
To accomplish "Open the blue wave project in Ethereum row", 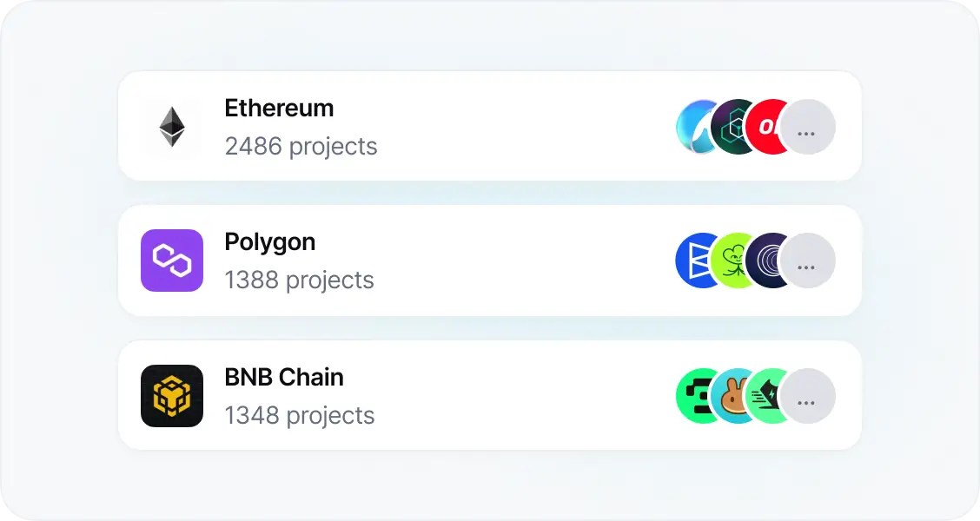I will [x=692, y=127].
